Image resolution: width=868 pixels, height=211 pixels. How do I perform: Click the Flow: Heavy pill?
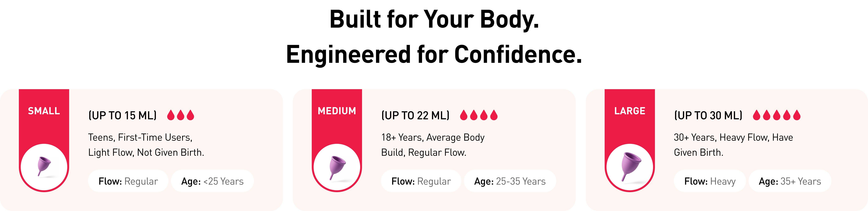coord(710,181)
